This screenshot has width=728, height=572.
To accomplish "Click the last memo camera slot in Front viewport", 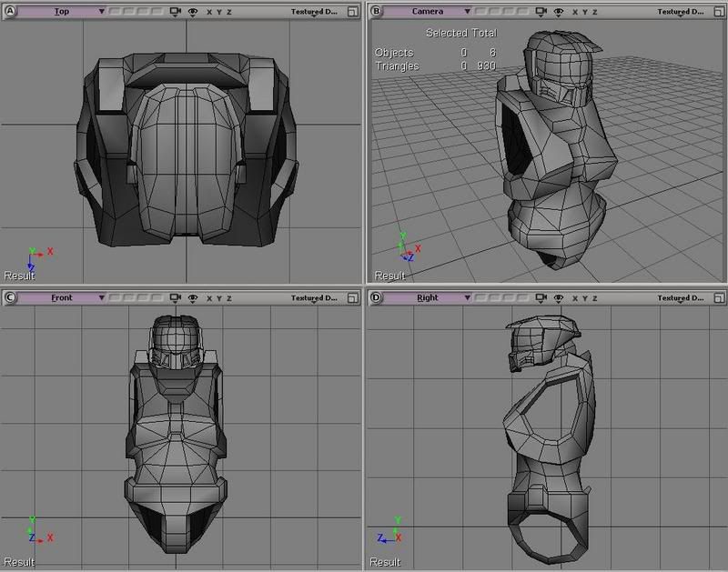I will (158, 297).
